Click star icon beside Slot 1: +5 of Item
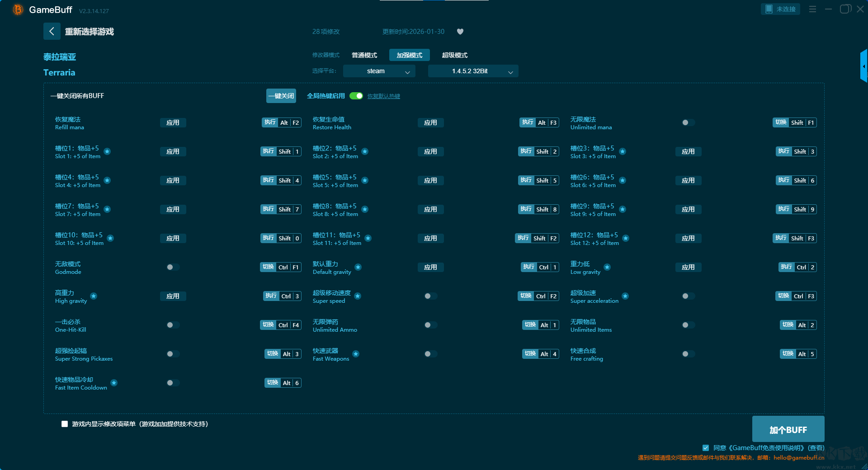 click(107, 151)
